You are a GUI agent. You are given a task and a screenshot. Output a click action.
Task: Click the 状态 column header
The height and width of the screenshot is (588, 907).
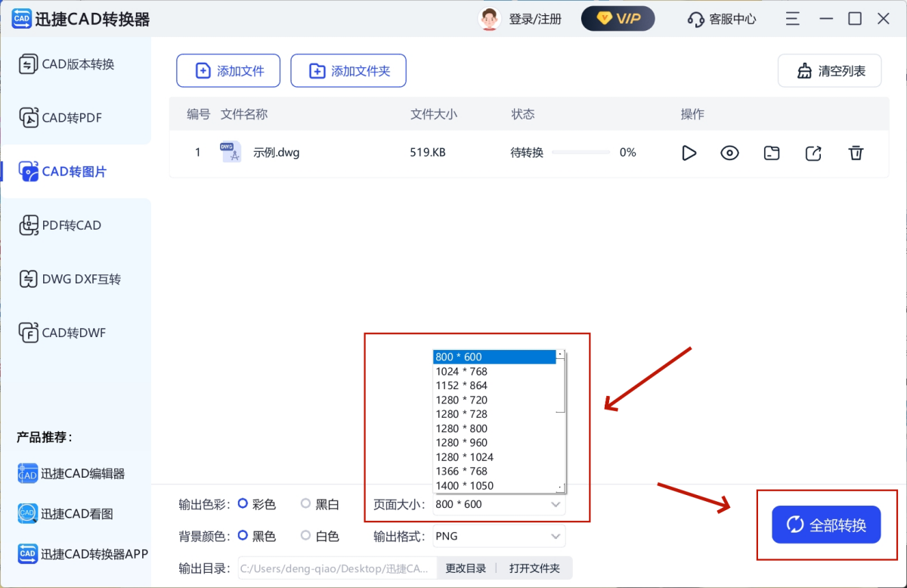[x=523, y=114]
